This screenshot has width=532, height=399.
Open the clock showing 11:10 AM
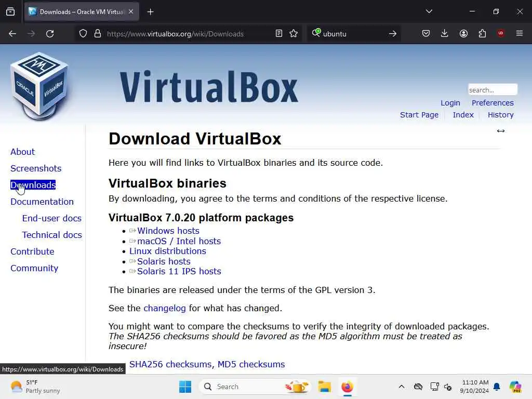pyautogui.click(x=475, y=387)
